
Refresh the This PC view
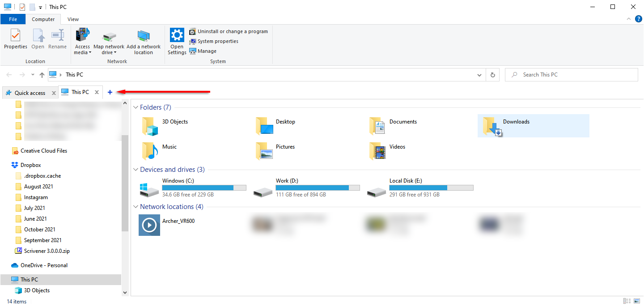(493, 75)
